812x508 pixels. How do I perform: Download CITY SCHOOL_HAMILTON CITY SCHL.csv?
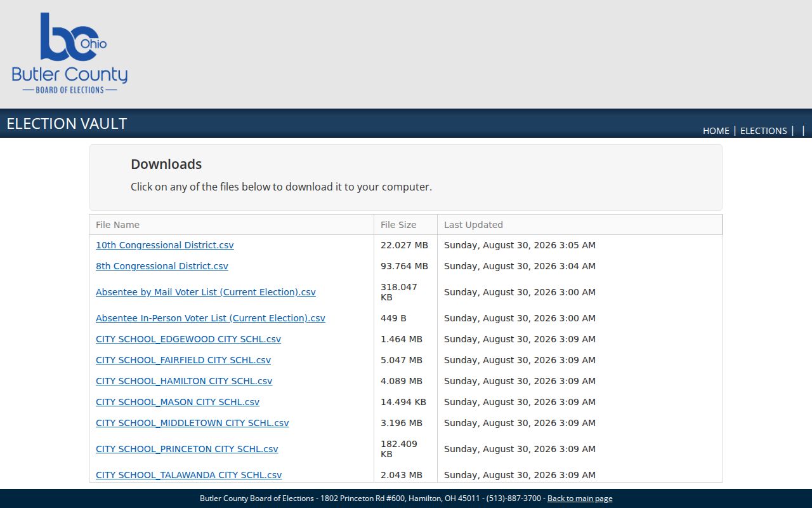[x=184, y=381]
